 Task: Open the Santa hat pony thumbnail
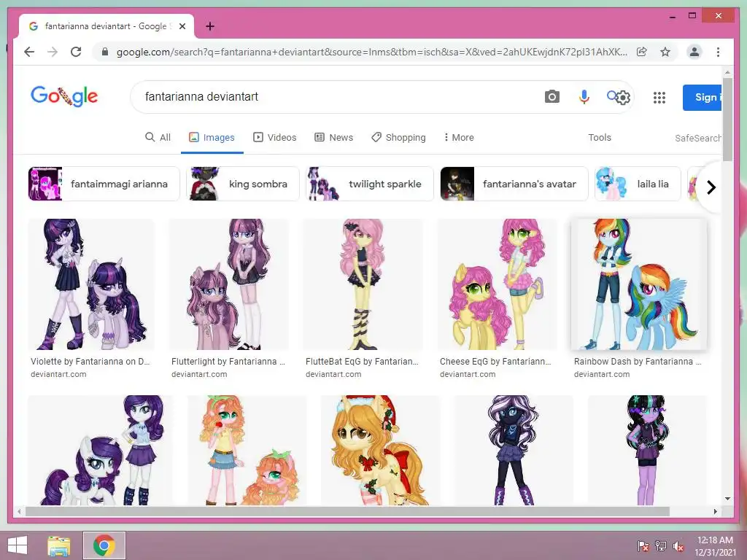[381, 450]
